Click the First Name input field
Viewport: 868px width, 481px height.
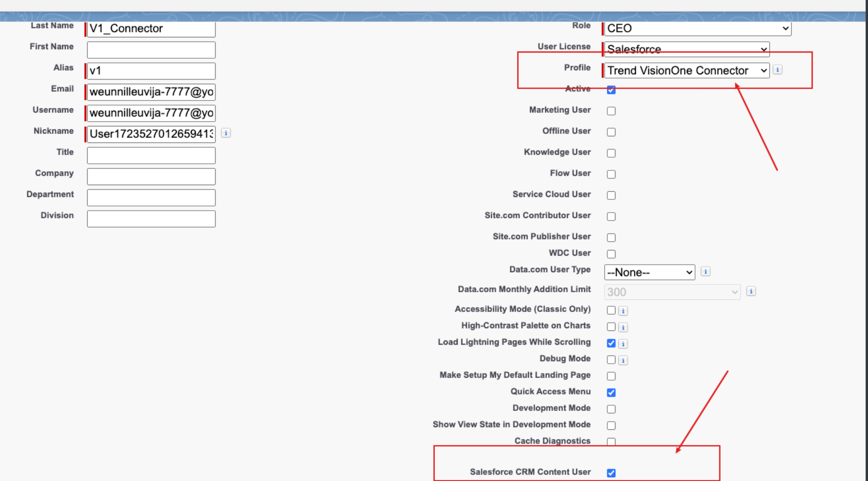(151, 49)
